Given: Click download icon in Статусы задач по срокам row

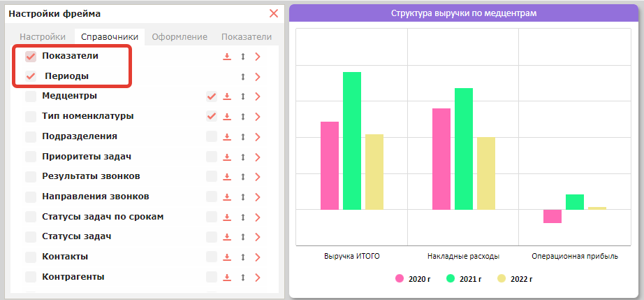Looking at the screenshot, I should point(227,217).
